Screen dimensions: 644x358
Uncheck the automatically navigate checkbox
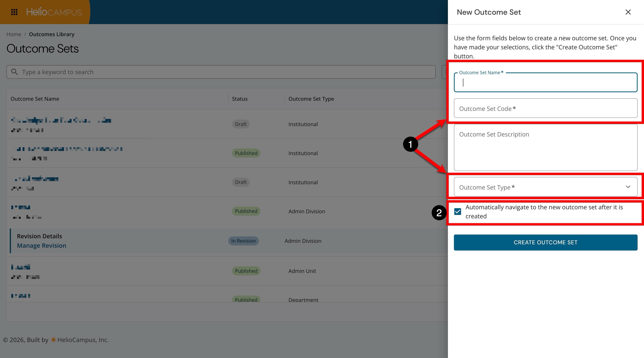coord(457,212)
